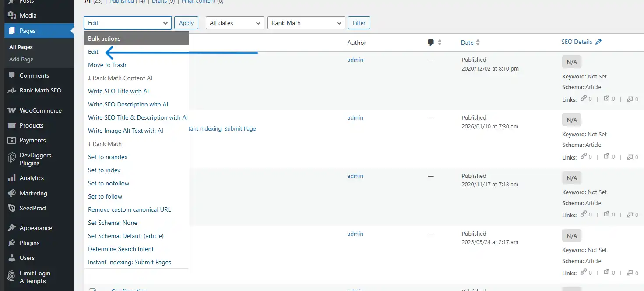Select Instant Indexing: Submit Pages
The image size is (644, 291).
[137, 262]
